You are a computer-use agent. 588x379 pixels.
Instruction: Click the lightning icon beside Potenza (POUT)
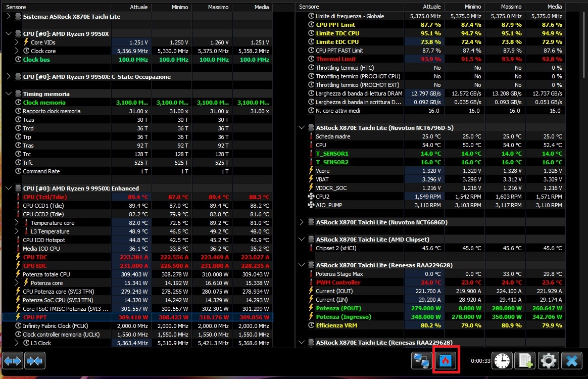tap(311, 308)
